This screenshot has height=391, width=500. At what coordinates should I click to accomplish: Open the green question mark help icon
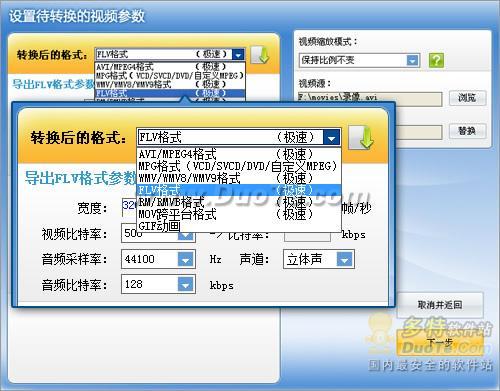pos(436,60)
